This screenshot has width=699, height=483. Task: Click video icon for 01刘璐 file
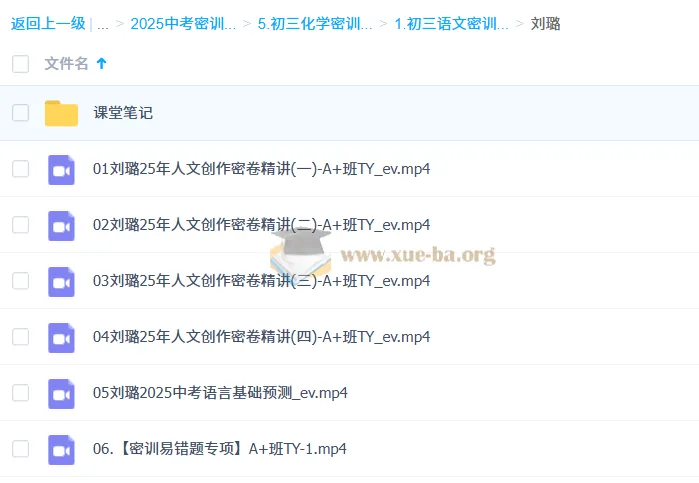pos(61,169)
